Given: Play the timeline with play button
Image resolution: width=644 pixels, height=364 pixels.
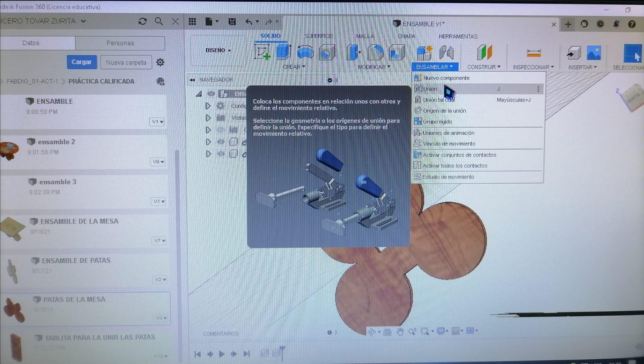Looking at the screenshot, I should point(221,354).
